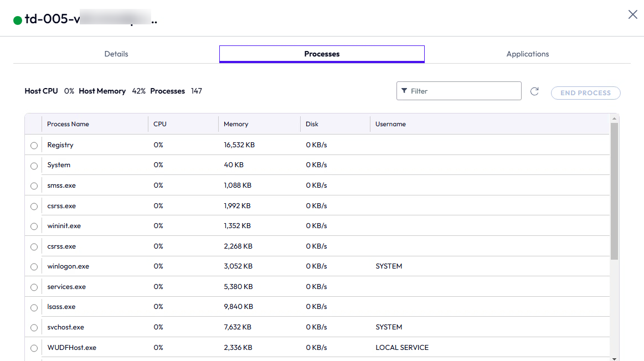The width and height of the screenshot is (644, 361).
Task: Sort by the Memory column header
Action: point(236,124)
